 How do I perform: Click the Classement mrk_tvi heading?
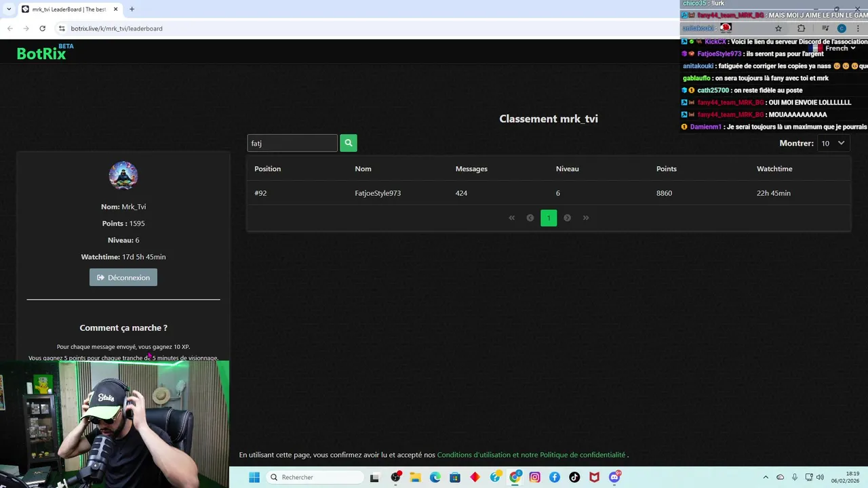549,119
